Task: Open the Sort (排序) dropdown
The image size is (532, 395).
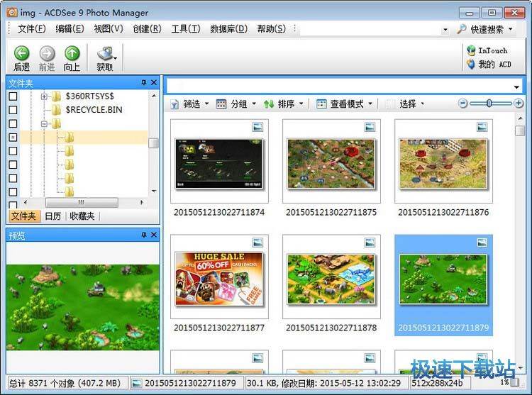Action: (284, 104)
